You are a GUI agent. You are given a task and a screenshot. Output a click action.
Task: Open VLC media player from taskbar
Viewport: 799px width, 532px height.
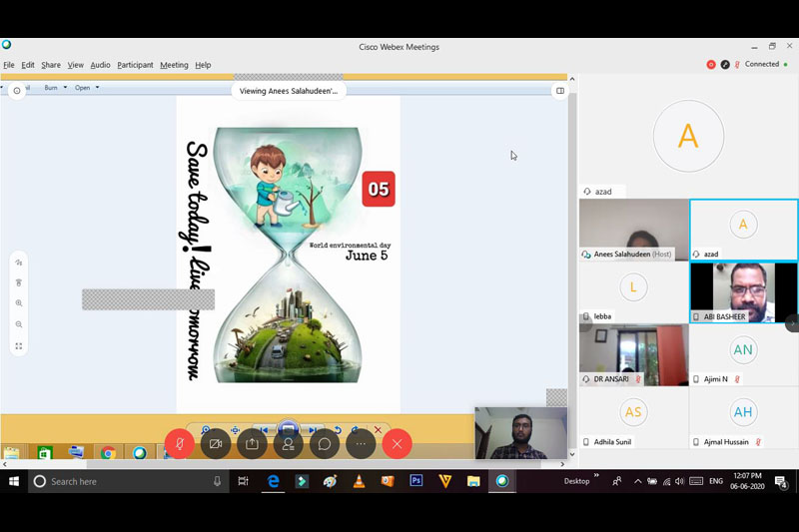[x=359, y=481]
